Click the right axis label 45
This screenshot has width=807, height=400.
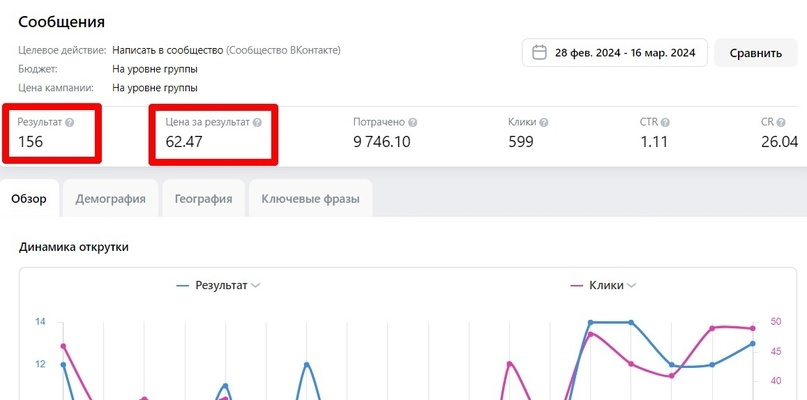click(x=776, y=352)
